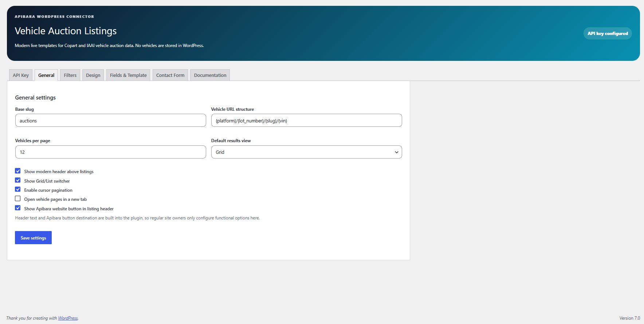The height and width of the screenshot is (324, 644).
Task: Click the 'Header text and Apibara button' note
Action: (x=137, y=218)
